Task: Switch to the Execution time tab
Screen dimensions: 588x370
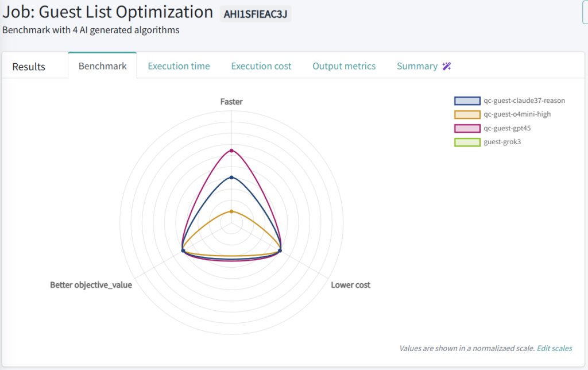Action: click(179, 66)
